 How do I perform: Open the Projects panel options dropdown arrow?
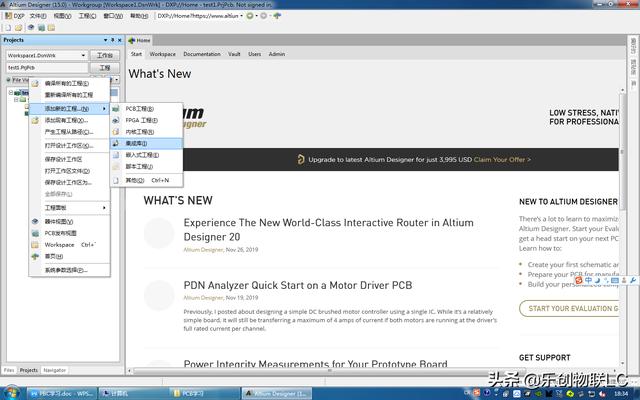click(105, 40)
